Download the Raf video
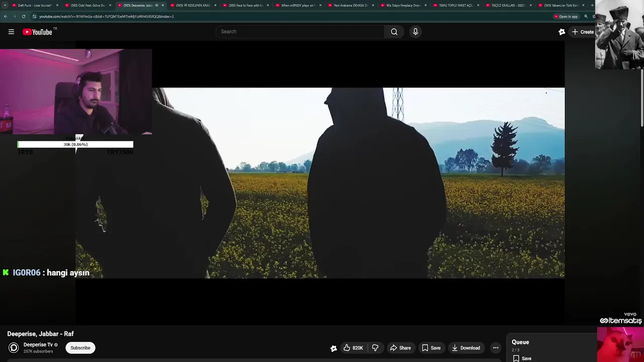 [465, 348]
